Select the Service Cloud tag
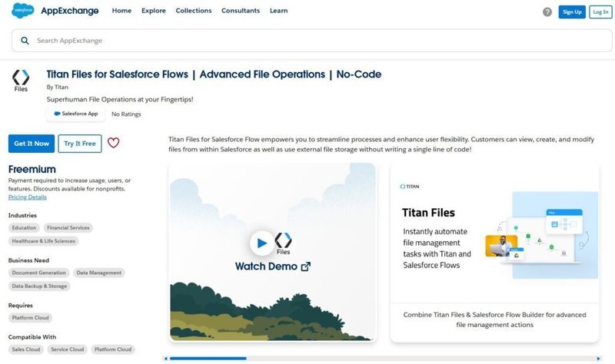 pyautogui.click(x=68, y=349)
